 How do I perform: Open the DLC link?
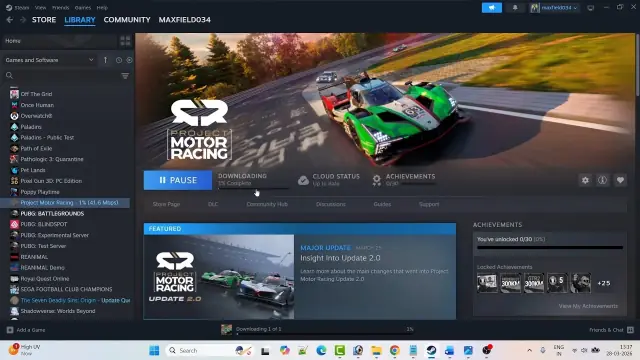[213, 204]
